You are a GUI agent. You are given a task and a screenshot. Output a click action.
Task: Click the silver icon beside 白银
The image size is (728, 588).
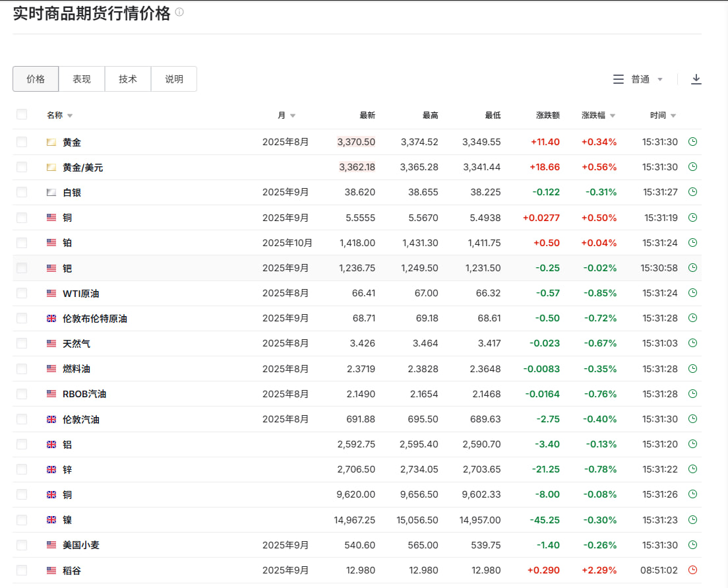[51, 193]
